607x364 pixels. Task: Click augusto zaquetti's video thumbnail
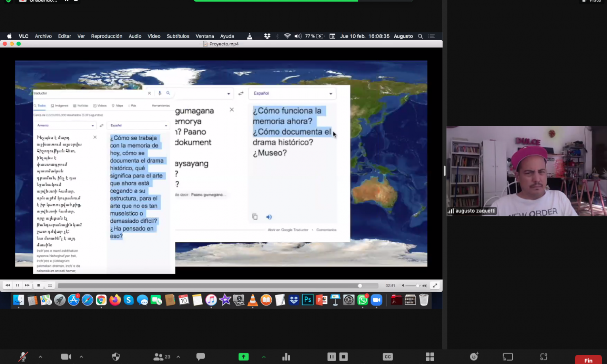[526, 171]
